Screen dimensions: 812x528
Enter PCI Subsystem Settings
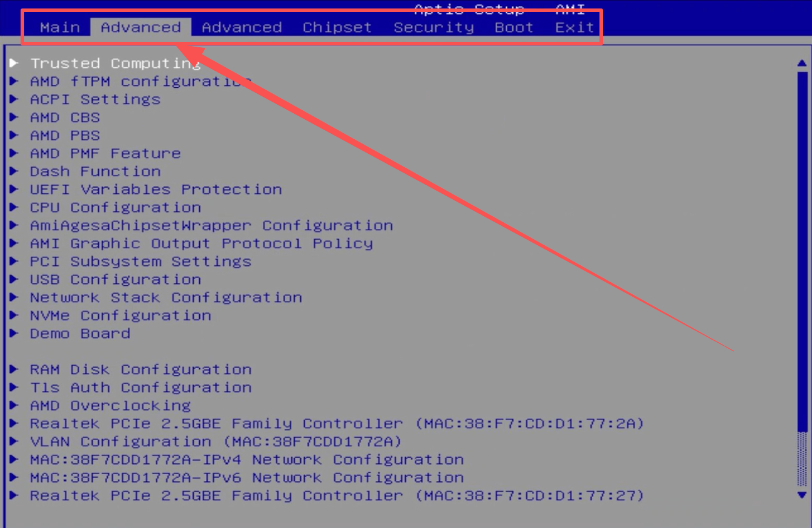pos(140,262)
